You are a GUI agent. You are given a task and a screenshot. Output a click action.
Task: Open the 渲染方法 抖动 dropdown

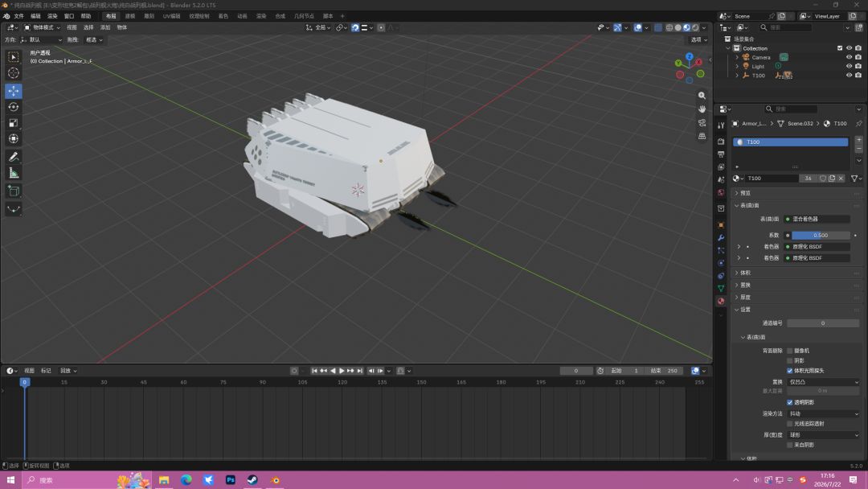pyautogui.click(x=823, y=413)
